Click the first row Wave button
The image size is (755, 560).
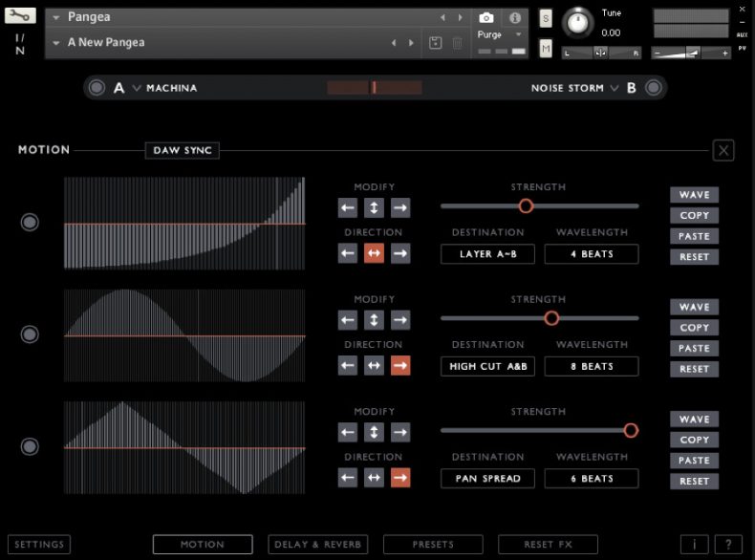click(x=694, y=195)
